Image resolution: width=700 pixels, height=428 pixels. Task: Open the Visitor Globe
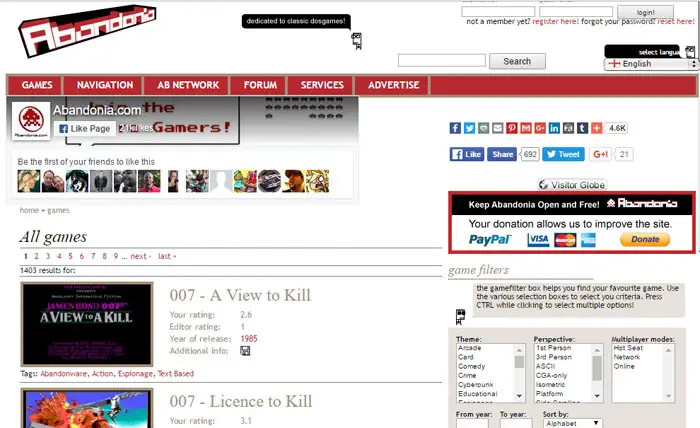[x=572, y=185]
